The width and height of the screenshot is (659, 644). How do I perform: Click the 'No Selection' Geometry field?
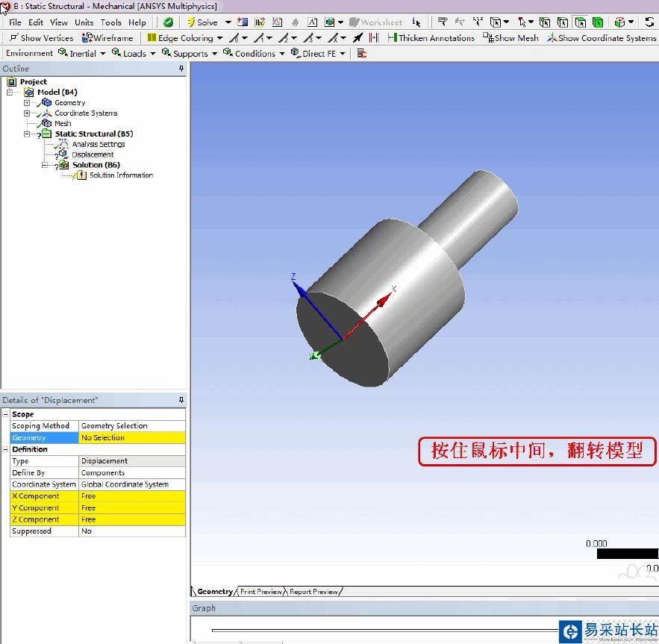tap(132, 437)
